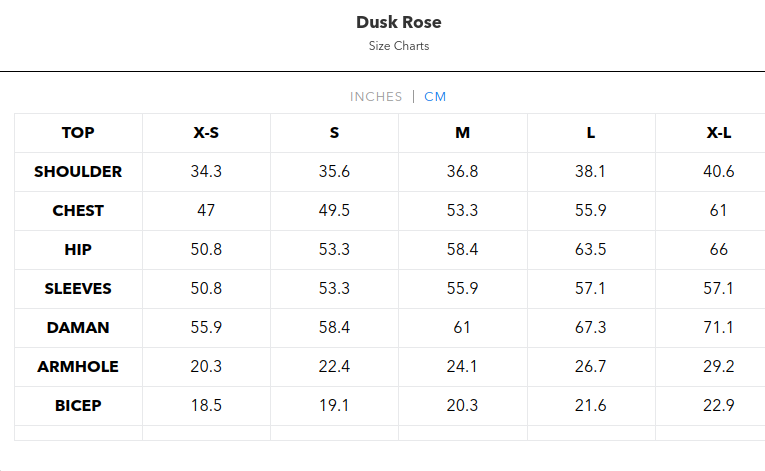Viewport: 765px width, 471px height.
Task: Select the S size column header
Action: 334,133
